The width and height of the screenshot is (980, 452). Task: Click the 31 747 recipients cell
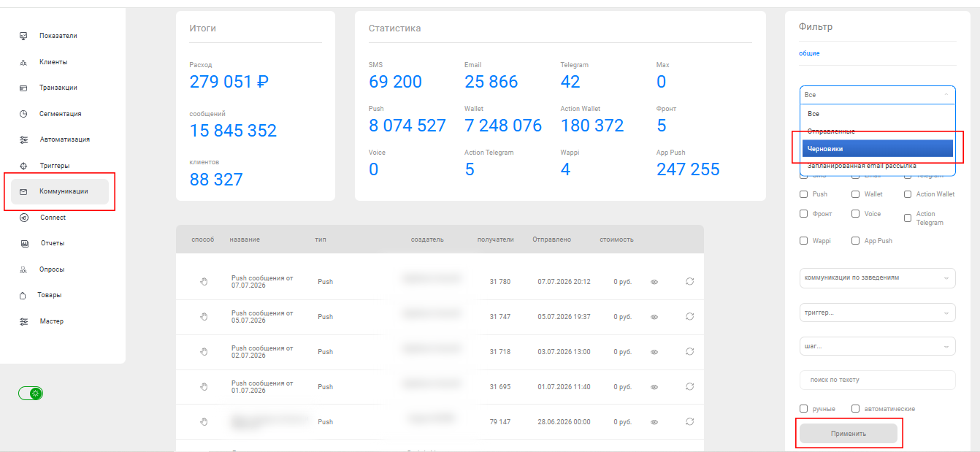(x=500, y=317)
